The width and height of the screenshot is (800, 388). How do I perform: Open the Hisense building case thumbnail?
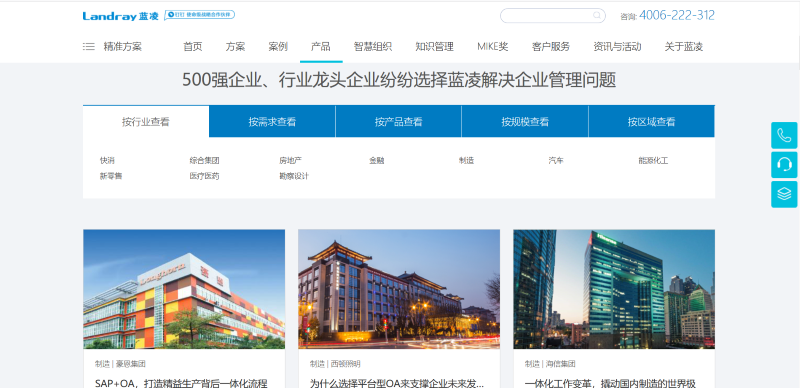tap(614, 289)
